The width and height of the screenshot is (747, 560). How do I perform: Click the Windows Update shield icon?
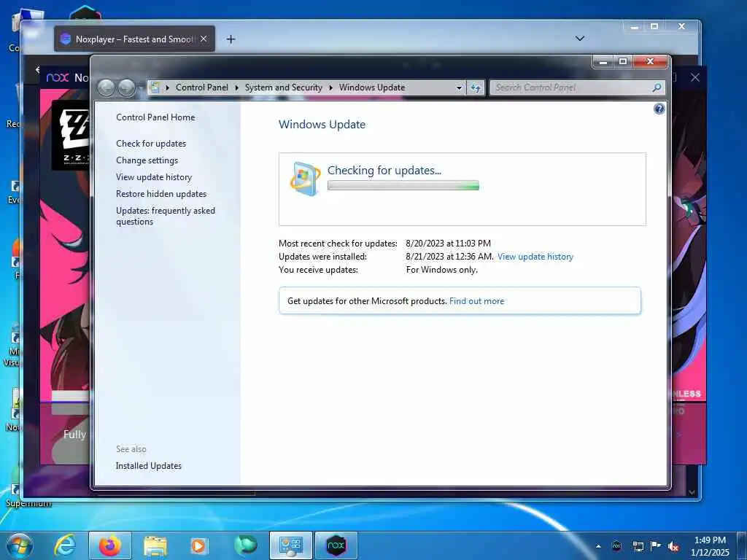[x=305, y=179]
